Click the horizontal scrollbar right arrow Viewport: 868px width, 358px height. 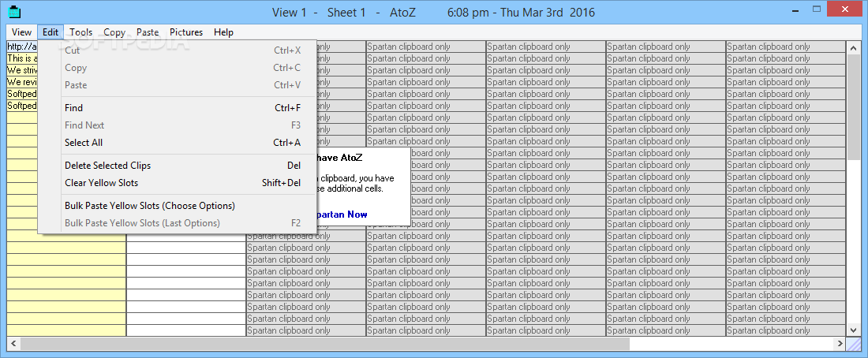coord(840,344)
